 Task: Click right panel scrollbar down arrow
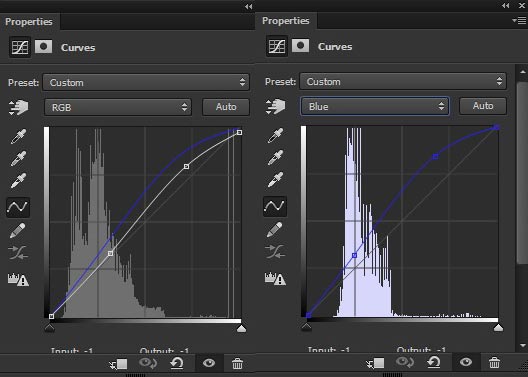click(522, 345)
